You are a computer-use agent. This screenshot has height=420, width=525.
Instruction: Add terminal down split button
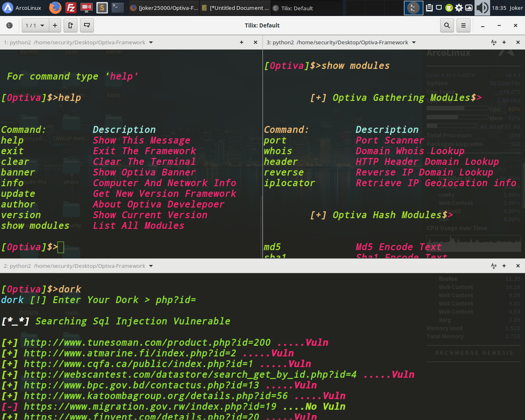[x=87, y=25]
